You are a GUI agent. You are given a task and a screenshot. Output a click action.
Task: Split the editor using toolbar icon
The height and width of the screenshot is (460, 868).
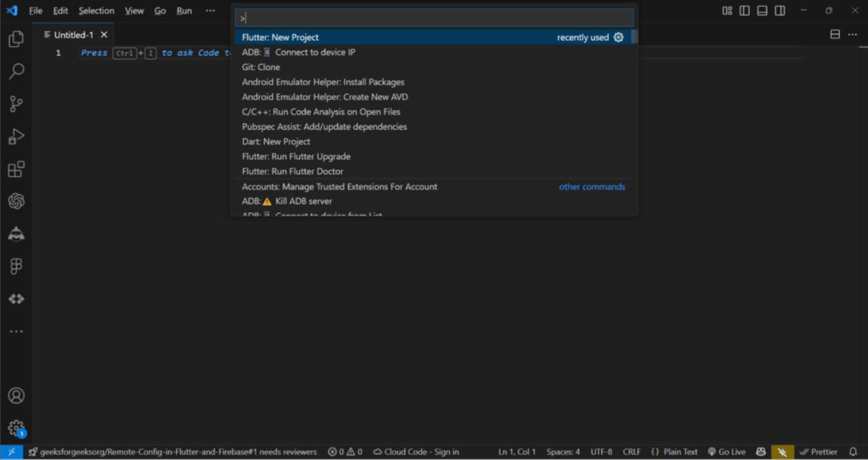(835, 35)
